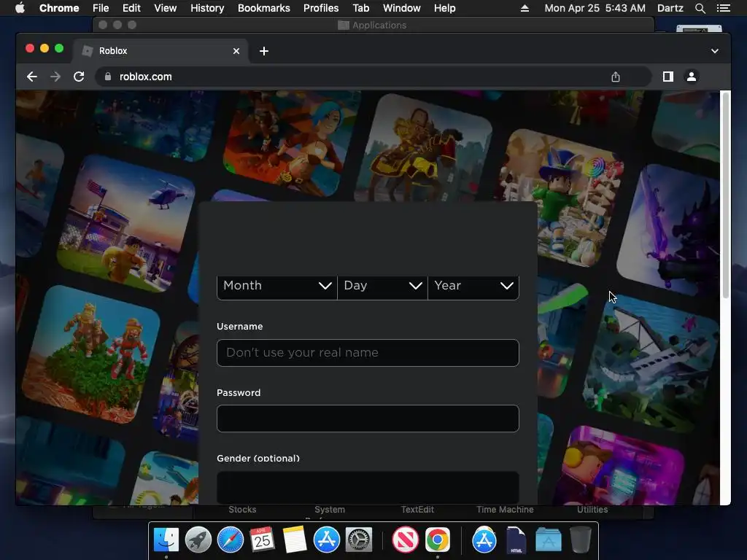Open the Help menu
This screenshot has height=560, width=747.
444,8
